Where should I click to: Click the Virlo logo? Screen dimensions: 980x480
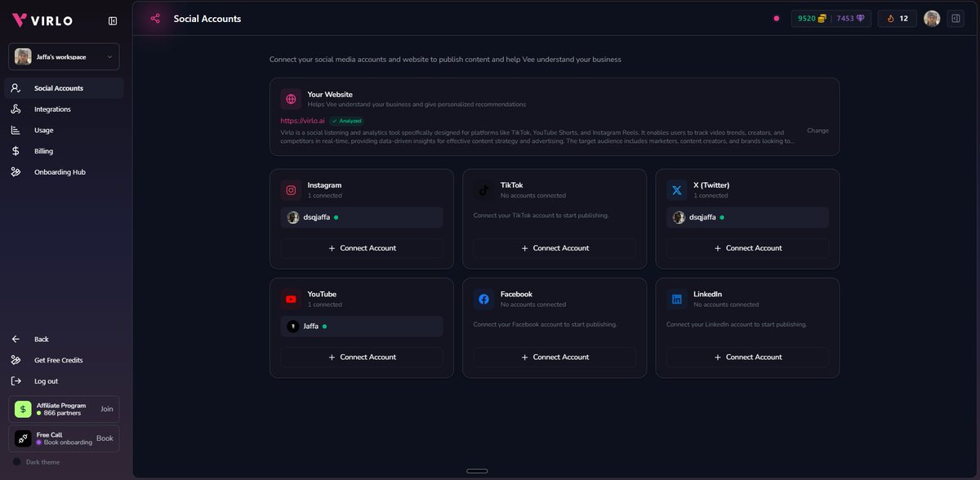[42, 20]
